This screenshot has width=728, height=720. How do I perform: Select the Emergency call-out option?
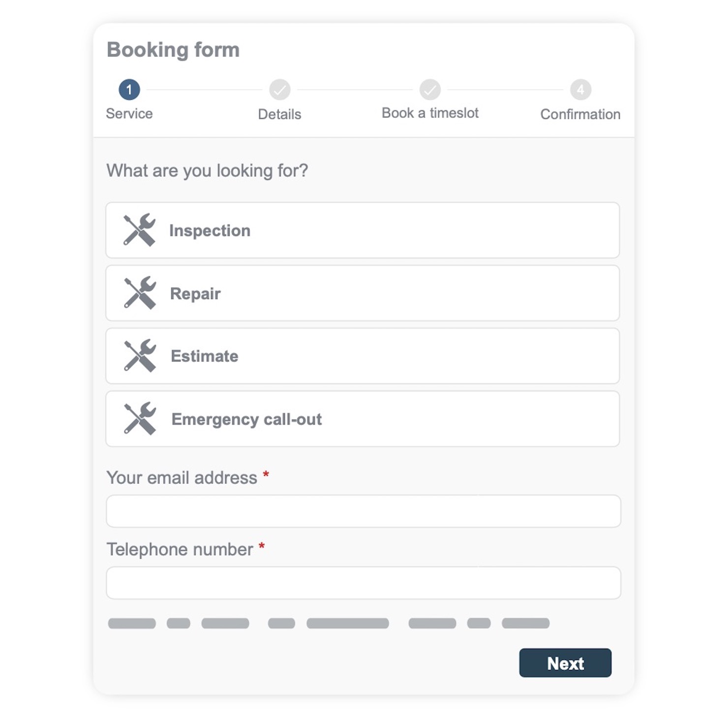363,419
